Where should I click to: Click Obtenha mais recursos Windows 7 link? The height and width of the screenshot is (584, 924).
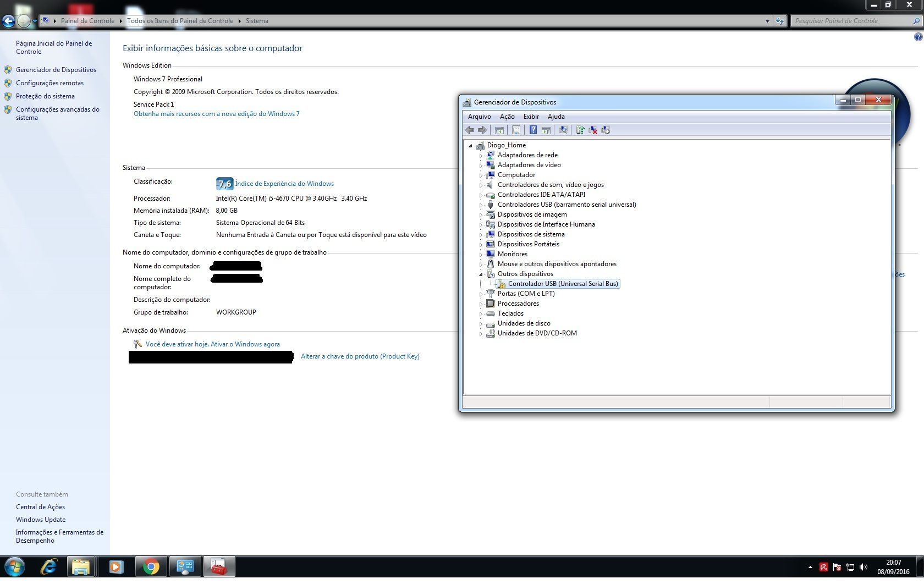pyautogui.click(x=217, y=114)
